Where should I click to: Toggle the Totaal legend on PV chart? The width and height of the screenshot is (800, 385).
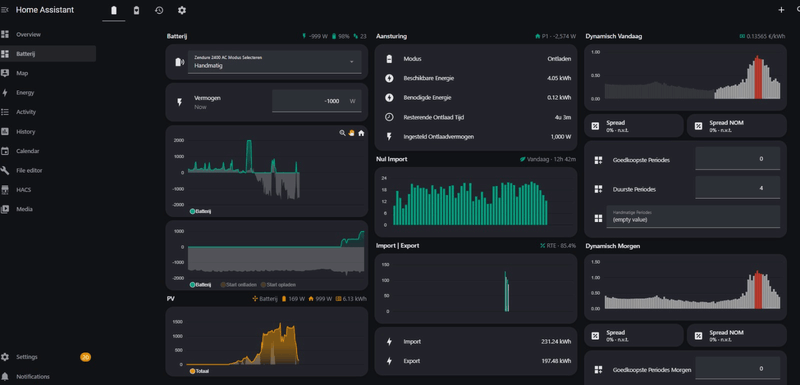coord(199,371)
